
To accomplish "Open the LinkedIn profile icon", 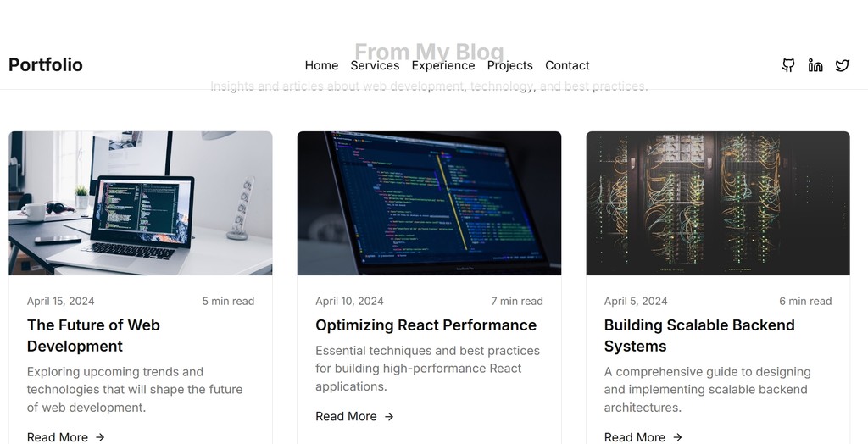I will (815, 65).
